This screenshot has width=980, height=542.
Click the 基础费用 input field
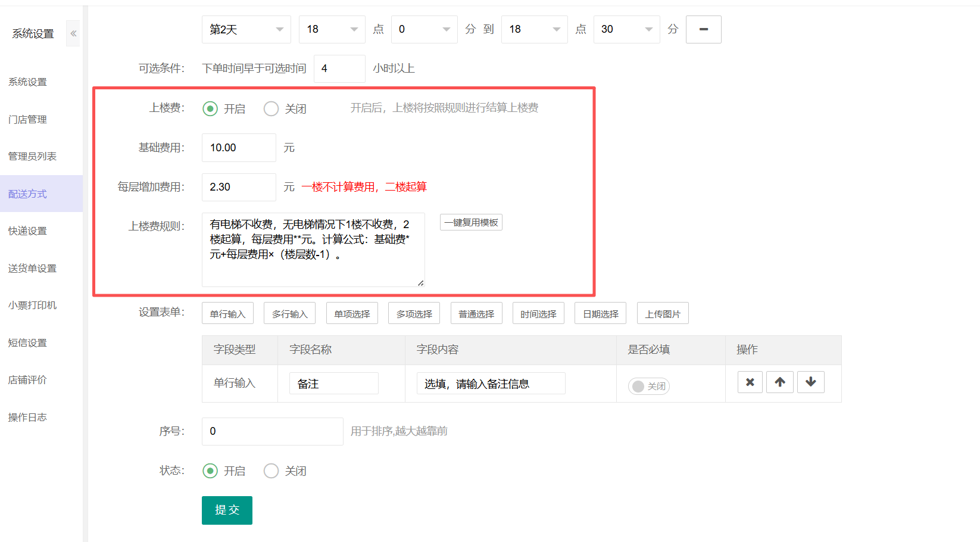(239, 148)
